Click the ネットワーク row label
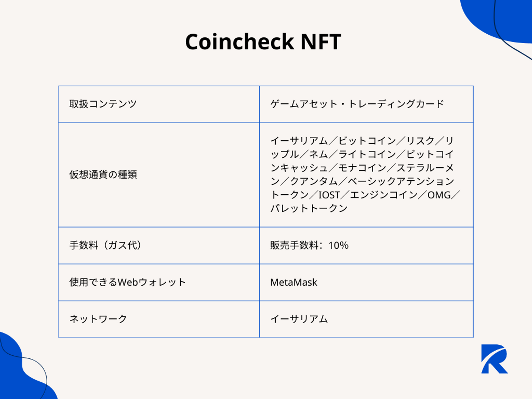The image size is (532, 399). click(x=98, y=319)
